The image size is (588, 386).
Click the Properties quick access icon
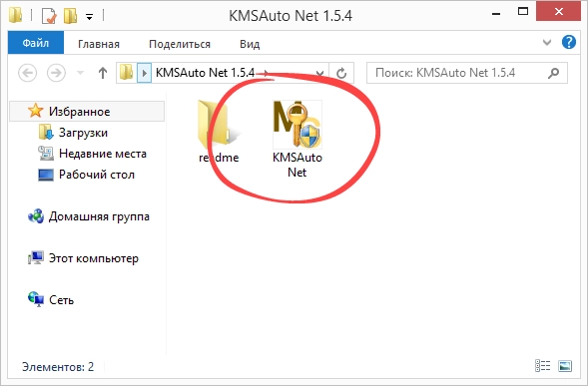[49, 16]
